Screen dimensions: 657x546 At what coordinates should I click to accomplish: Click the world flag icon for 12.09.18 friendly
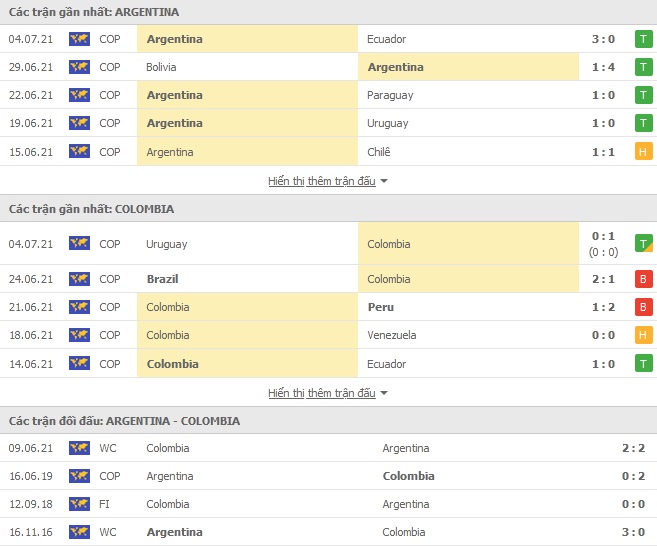tap(79, 504)
